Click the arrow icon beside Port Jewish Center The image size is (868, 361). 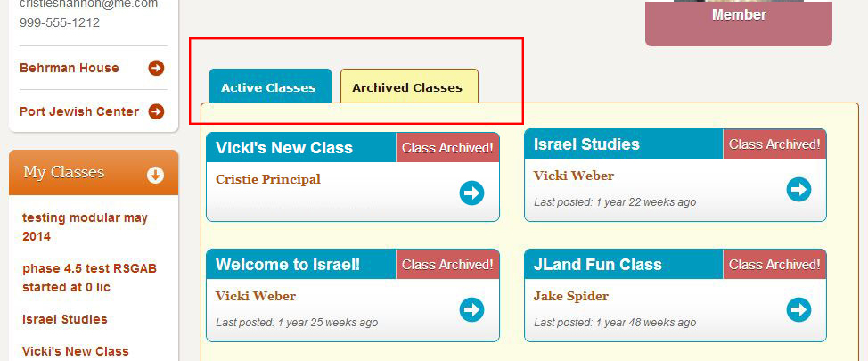click(x=156, y=111)
